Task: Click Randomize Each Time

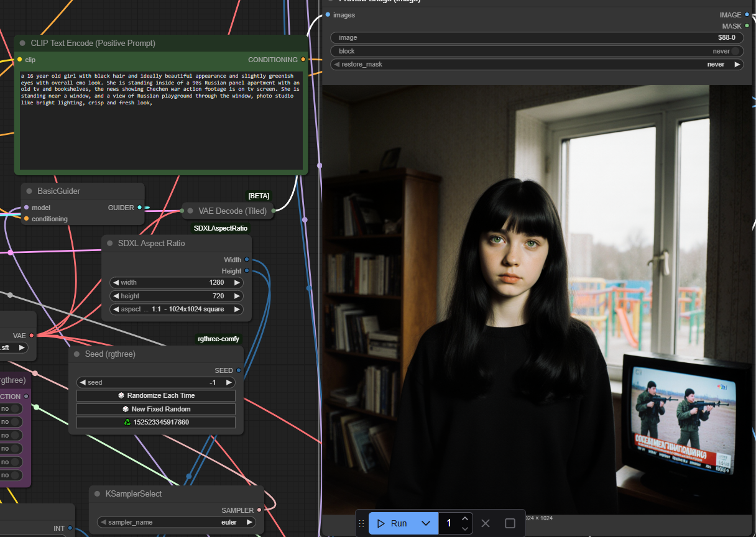Action: pyautogui.click(x=156, y=395)
